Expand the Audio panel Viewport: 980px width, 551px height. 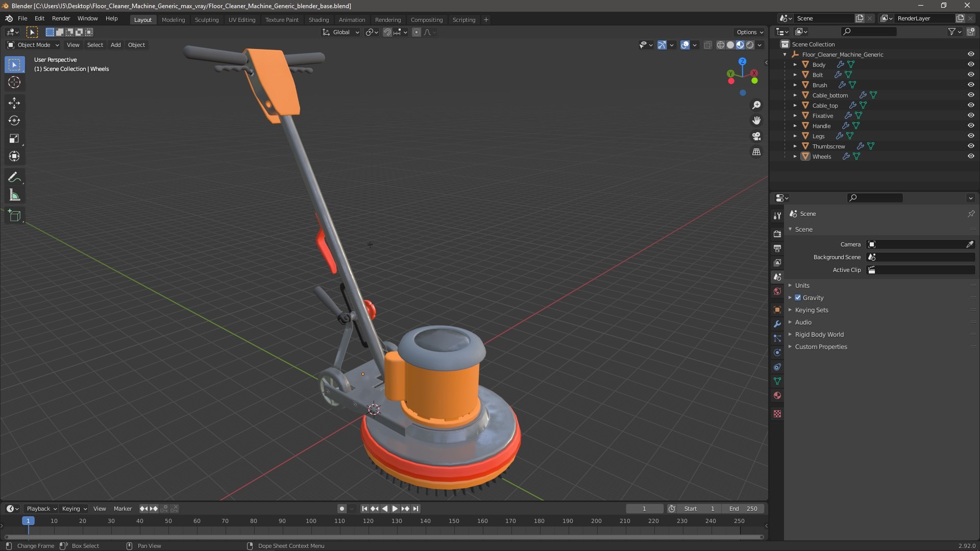click(803, 322)
